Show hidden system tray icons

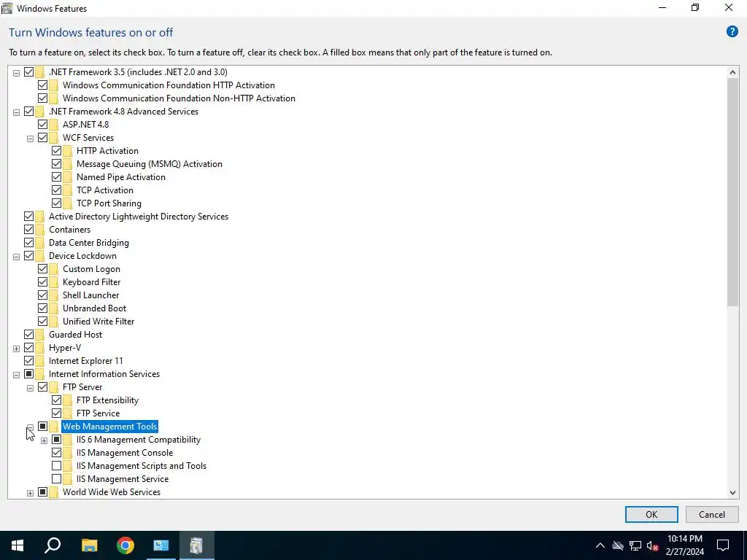click(600, 545)
